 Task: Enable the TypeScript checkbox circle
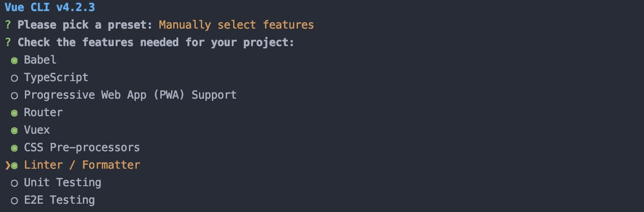pyautogui.click(x=14, y=78)
